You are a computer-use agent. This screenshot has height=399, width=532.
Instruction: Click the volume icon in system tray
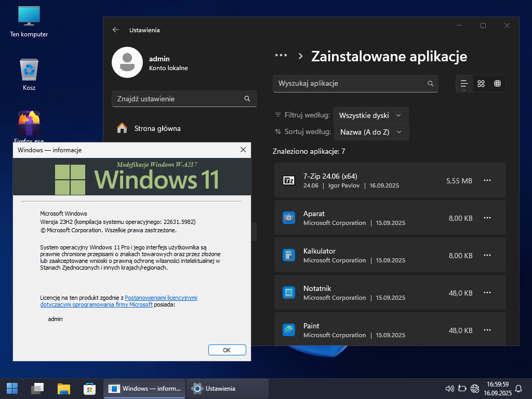click(450, 388)
